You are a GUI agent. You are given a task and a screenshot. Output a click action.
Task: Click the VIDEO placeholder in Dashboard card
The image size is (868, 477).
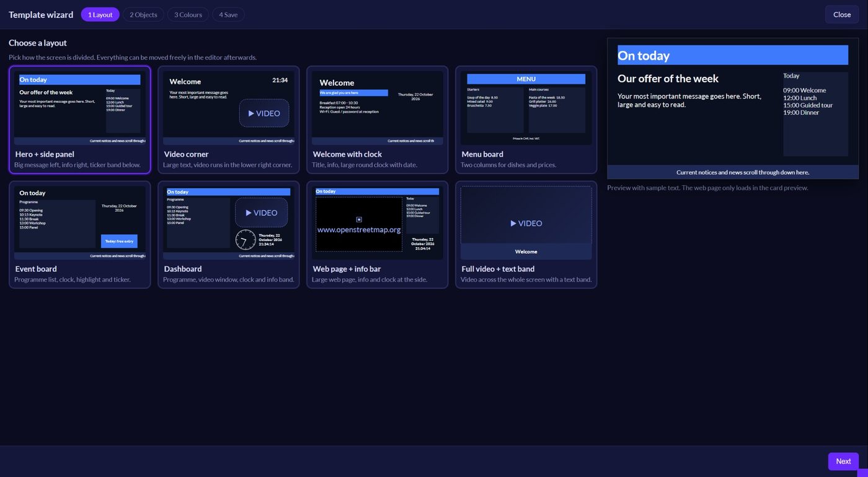click(261, 212)
